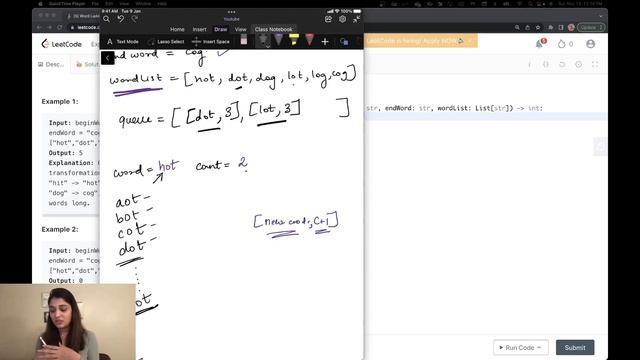
Task: Click the function signature code line
Action: point(454,108)
